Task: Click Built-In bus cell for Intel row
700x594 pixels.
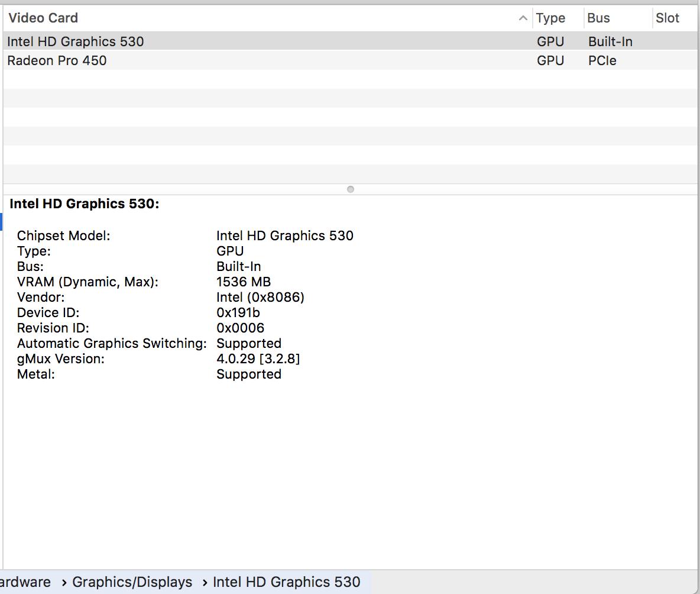Action: 610,41
